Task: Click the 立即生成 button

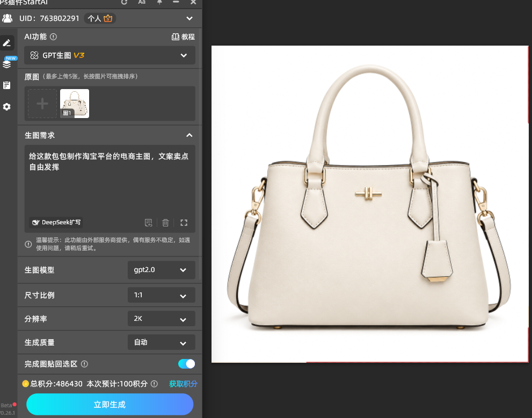Action: coord(110,405)
